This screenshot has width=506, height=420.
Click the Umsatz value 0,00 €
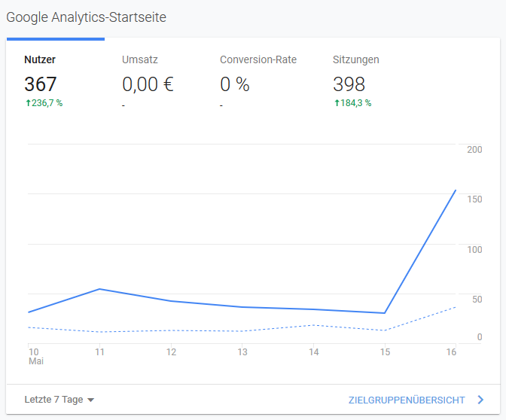pos(148,84)
